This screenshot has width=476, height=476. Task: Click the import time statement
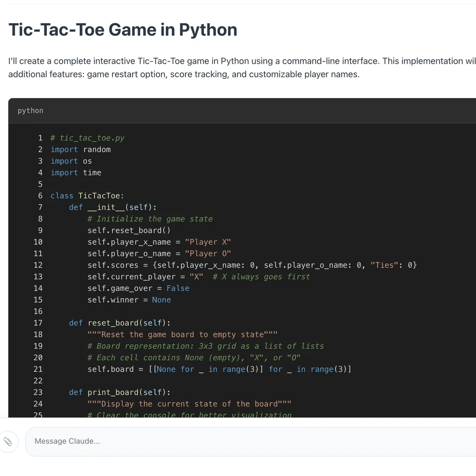(76, 173)
